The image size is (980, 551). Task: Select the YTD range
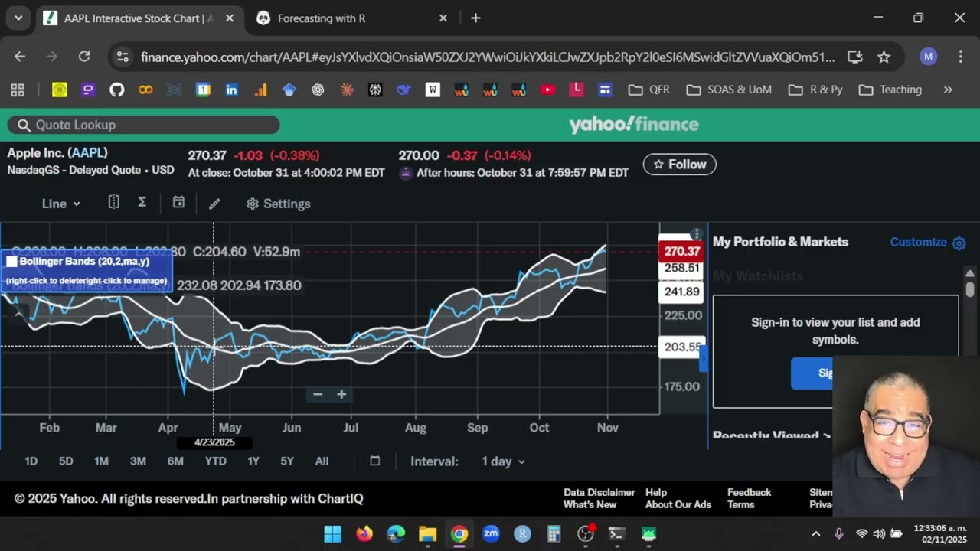pos(215,461)
